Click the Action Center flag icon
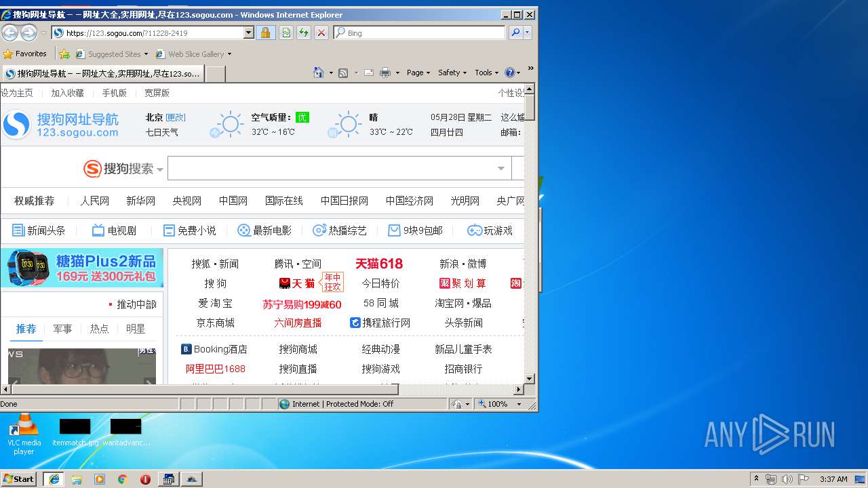The image size is (868, 488). 803,479
